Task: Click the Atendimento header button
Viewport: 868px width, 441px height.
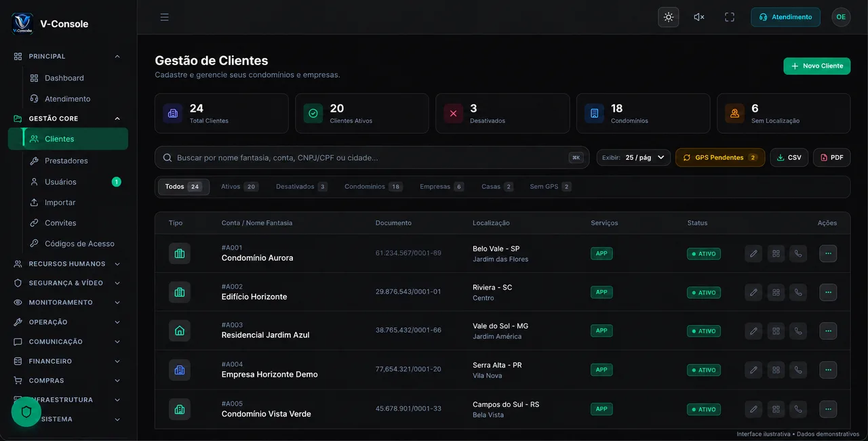Action: [785, 17]
